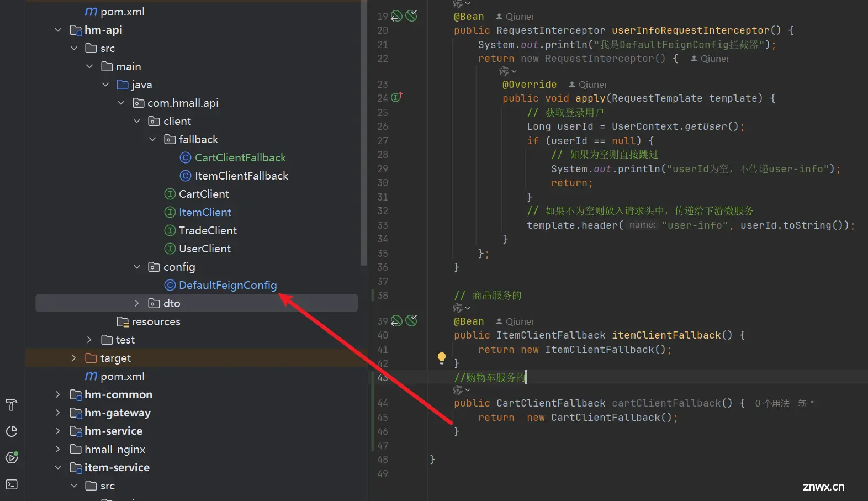This screenshot has width=868, height=501.
Task: Expand the target folder
Action: click(x=74, y=358)
